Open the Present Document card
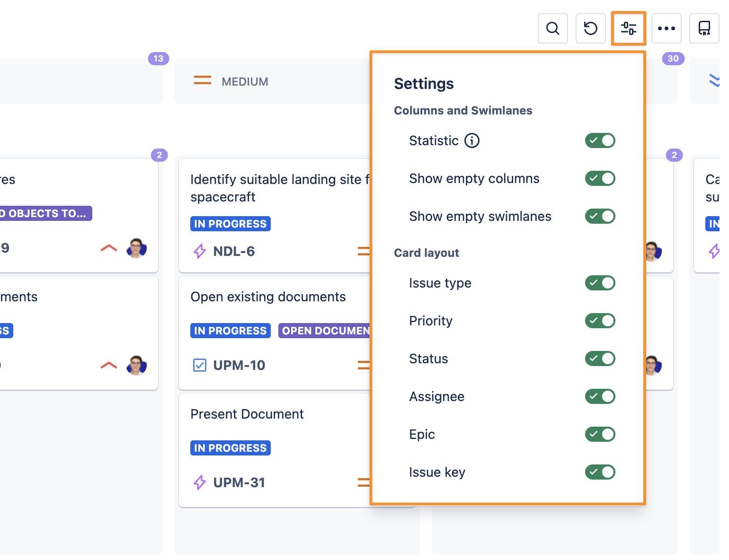Viewport: 729px width, 560px height. pos(247,414)
